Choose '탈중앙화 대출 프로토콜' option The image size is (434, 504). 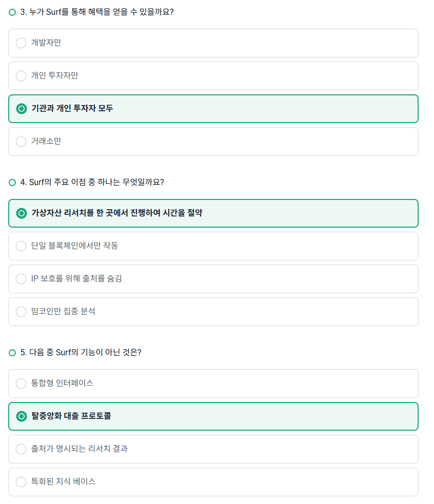213,416
